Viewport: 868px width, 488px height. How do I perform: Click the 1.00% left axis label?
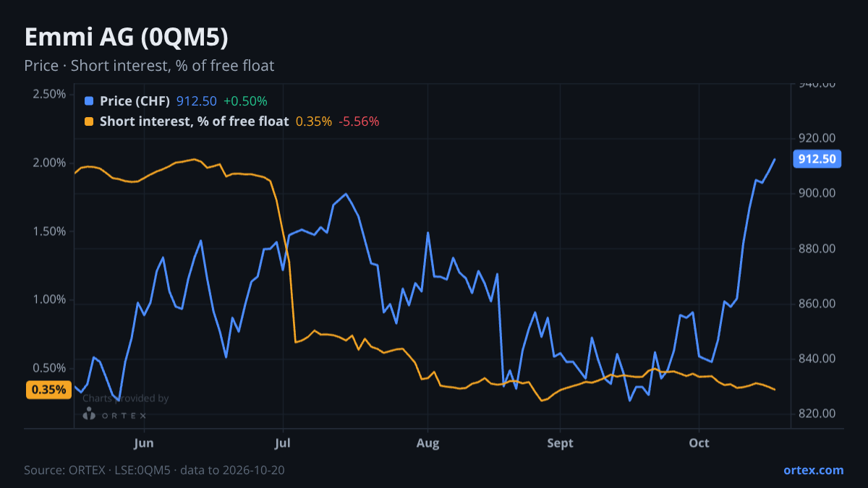(49, 299)
